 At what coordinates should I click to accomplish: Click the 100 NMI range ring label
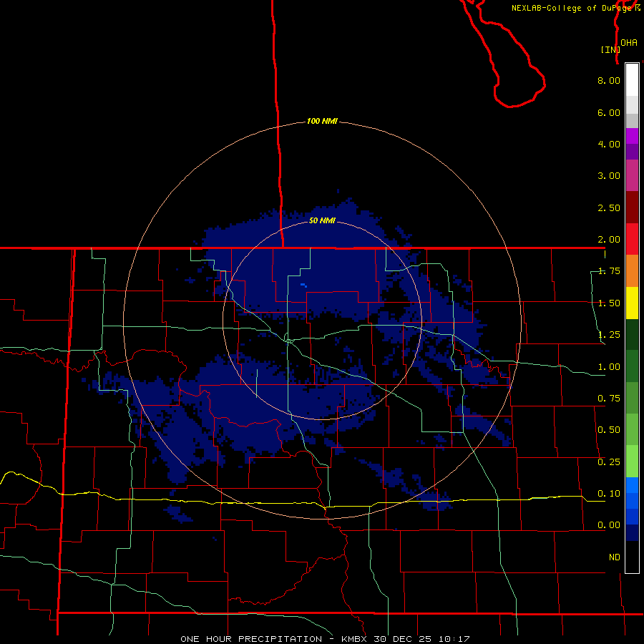point(322,121)
